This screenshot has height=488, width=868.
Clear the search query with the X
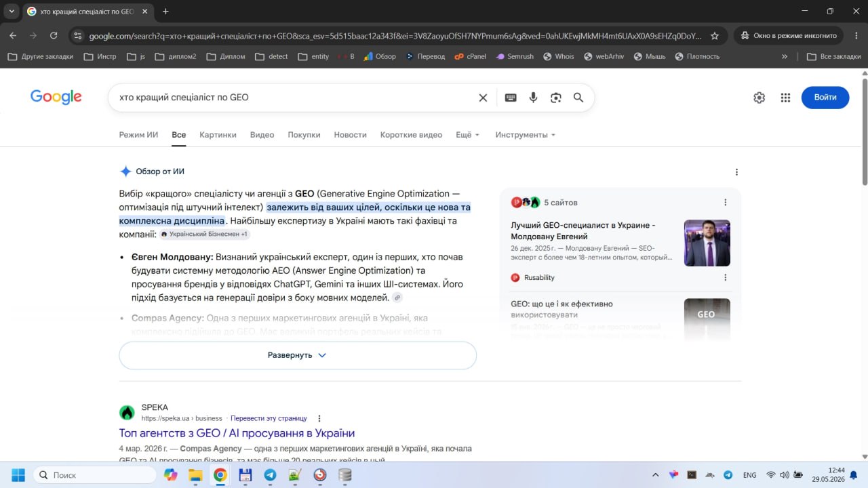pyautogui.click(x=483, y=98)
